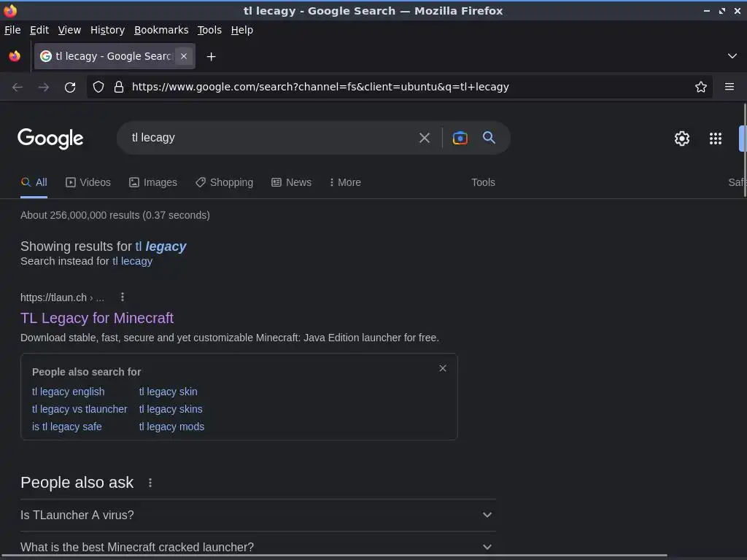Screen dimensions: 747x560
Task: Click 'tl legacy skin' suggestion
Action: 169,392
